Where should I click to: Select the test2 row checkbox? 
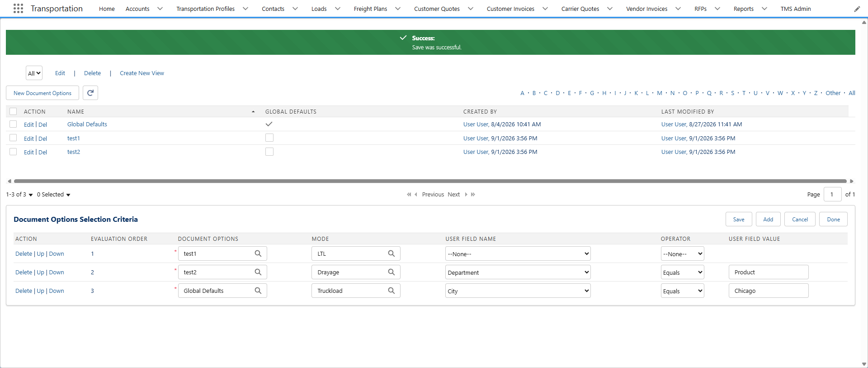tap(13, 152)
